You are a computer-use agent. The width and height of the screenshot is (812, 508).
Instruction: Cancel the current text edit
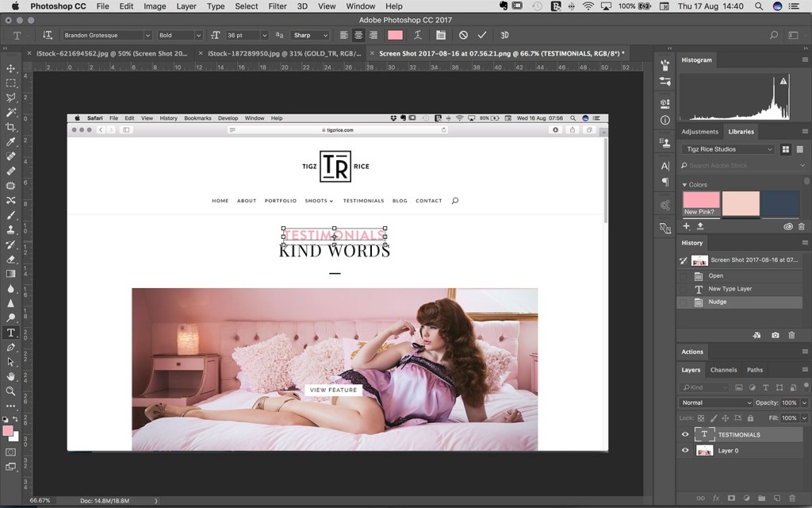coord(463,36)
